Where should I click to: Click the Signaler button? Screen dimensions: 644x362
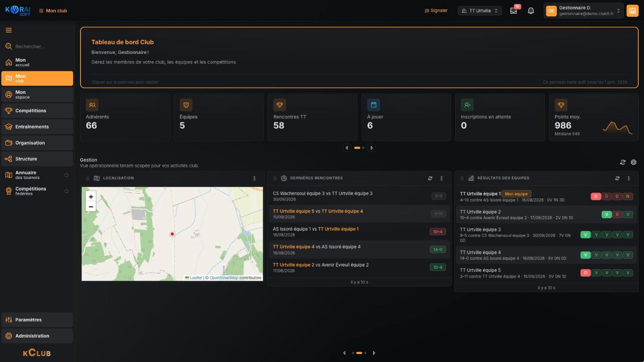(436, 11)
